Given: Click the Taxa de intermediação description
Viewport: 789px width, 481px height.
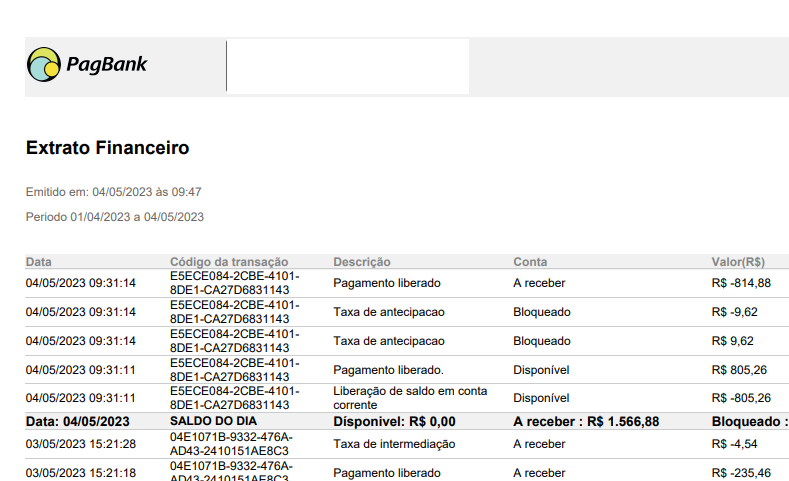Looking at the screenshot, I should pos(394,444).
